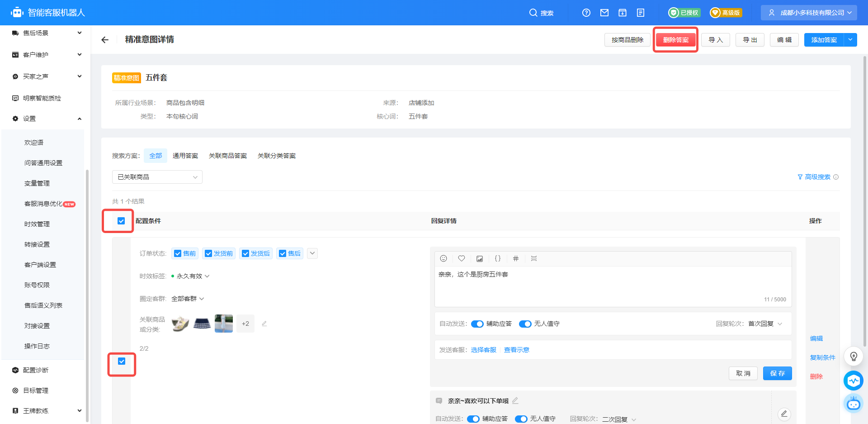This screenshot has height=424, width=868.
Task: Toggle 辅助应答 switch for 二次回复
Action: (473, 419)
